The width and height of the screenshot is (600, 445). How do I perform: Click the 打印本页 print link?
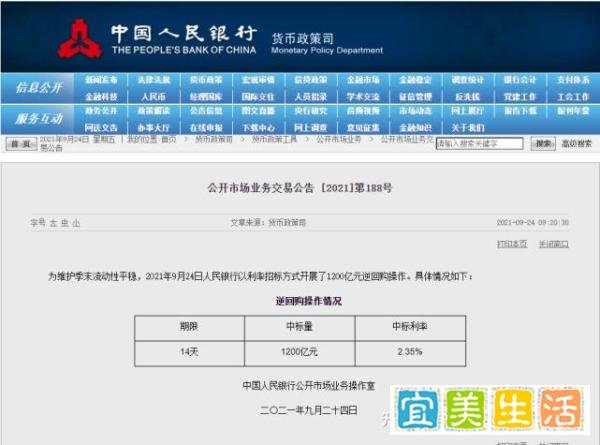(x=512, y=244)
